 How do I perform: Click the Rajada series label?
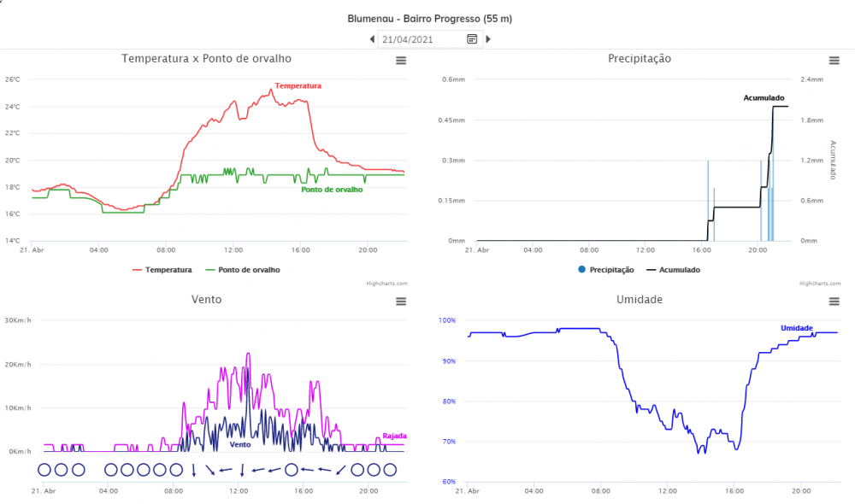tap(394, 436)
